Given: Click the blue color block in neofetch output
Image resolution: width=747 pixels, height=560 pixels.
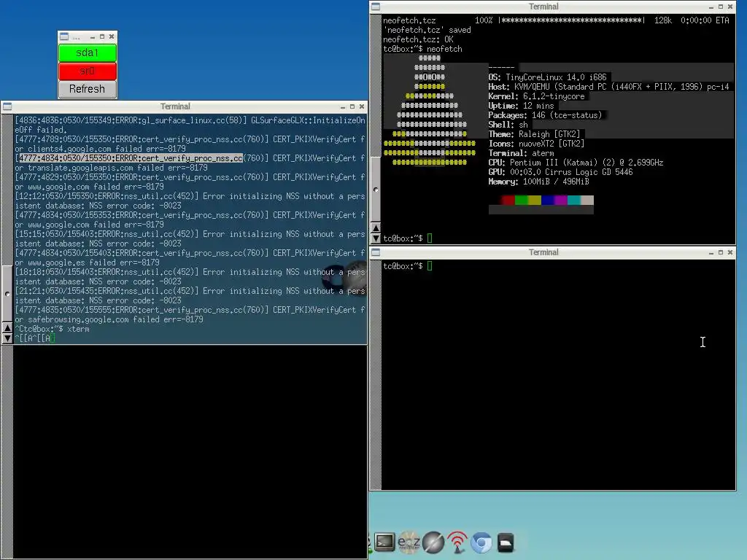Looking at the screenshot, I should tap(548, 200).
